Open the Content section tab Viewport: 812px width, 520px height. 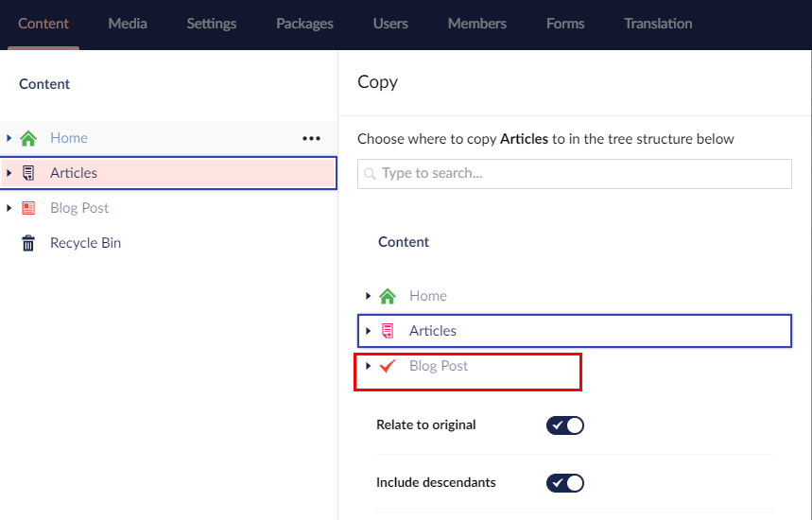pos(43,24)
